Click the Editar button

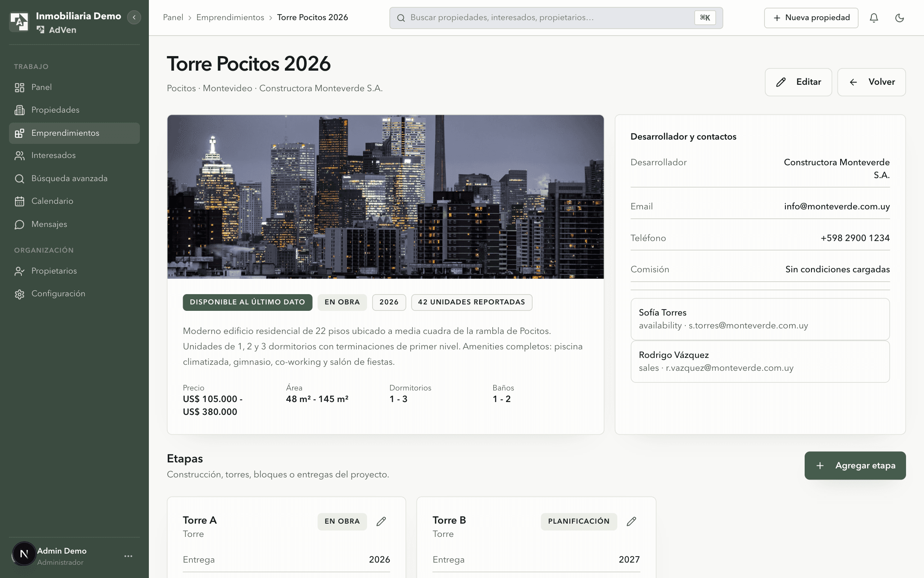(x=798, y=82)
